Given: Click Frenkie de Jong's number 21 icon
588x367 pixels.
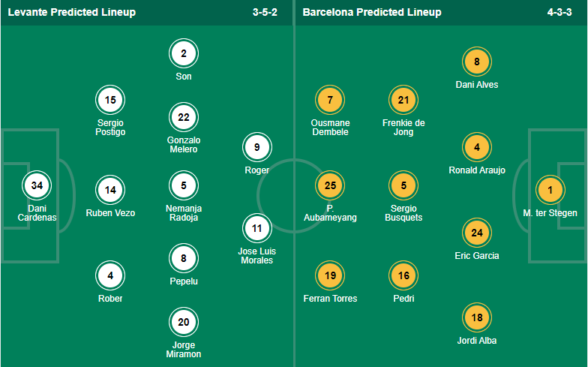Looking at the screenshot, I should pyautogui.click(x=403, y=100).
